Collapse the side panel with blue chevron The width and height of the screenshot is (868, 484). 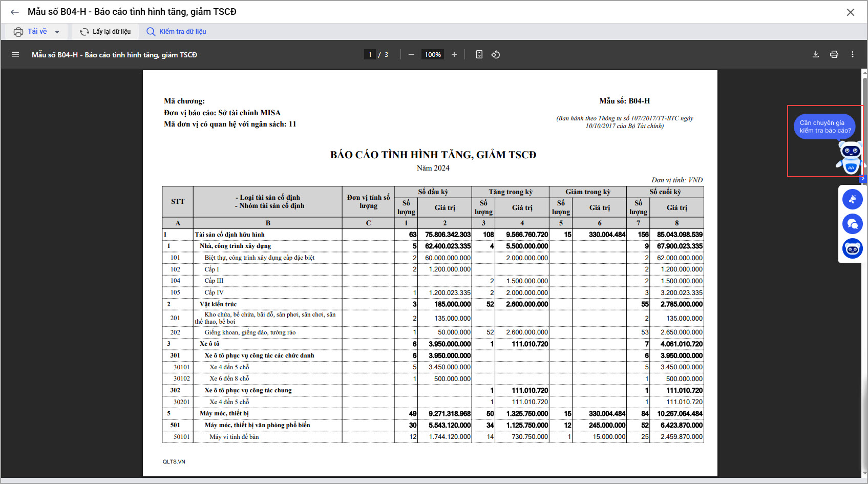pos(863,179)
